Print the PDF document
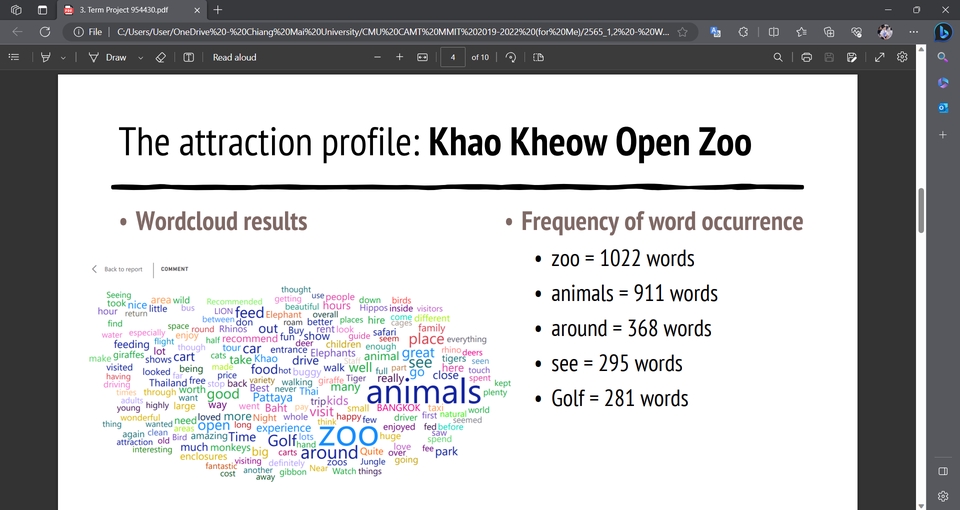The image size is (960, 510). pyautogui.click(x=806, y=57)
